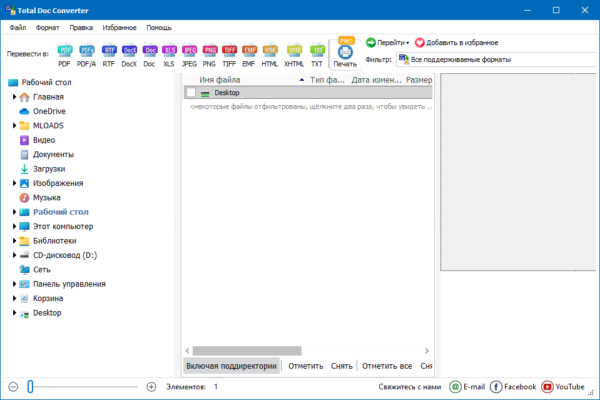Click the Снять button

point(342,366)
